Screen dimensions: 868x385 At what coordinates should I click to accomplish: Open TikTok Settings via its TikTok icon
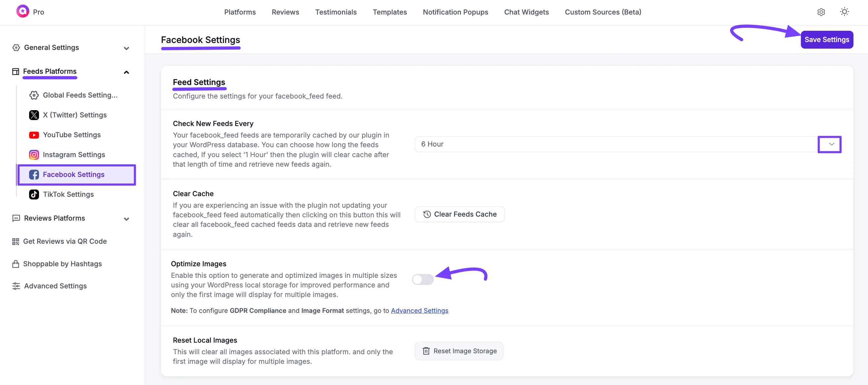34,194
